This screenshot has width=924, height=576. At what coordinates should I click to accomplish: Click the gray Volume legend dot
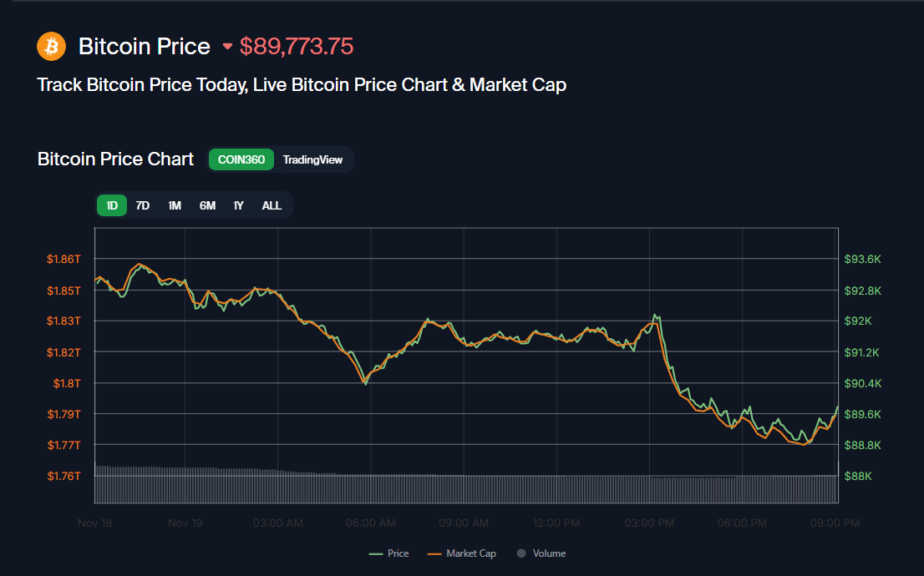[522, 553]
